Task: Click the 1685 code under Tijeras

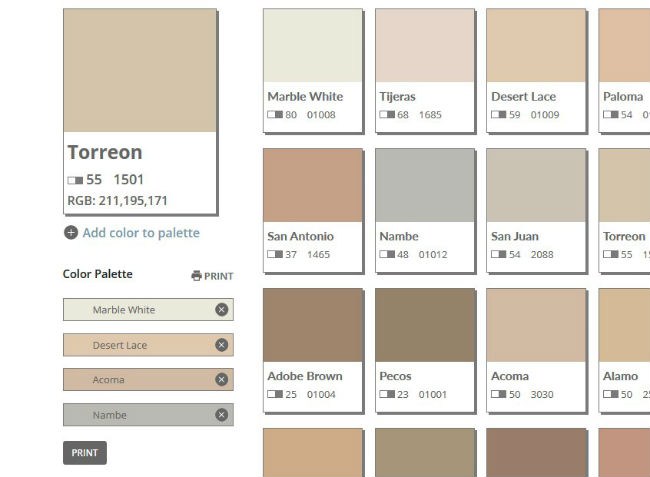Action: 430,115
